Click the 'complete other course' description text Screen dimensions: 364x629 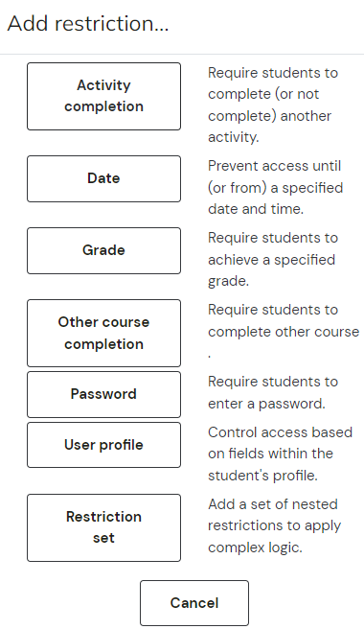284,332
